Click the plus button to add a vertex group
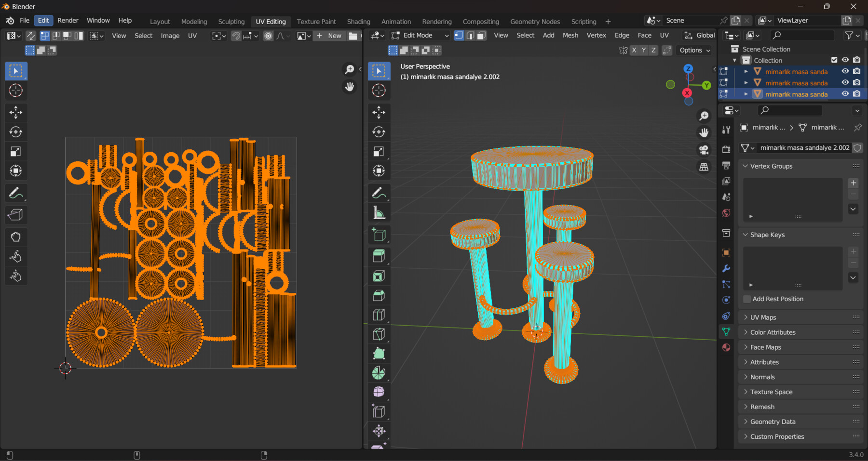The width and height of the screenshot is (868, 461). [x=853, y=183]
